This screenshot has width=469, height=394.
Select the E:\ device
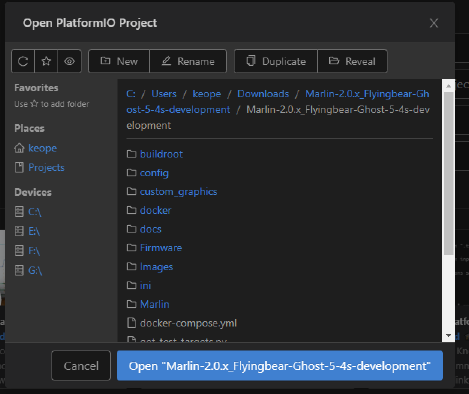34,231
